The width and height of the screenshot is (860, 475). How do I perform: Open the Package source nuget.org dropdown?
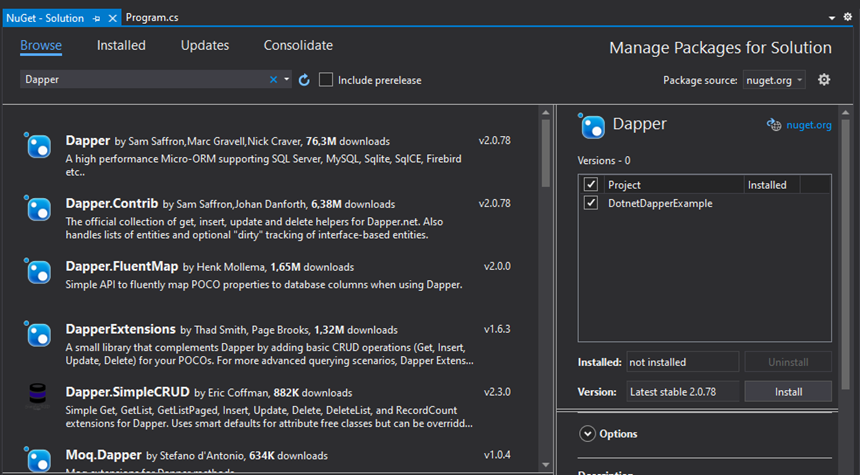[x=774, y=80]
